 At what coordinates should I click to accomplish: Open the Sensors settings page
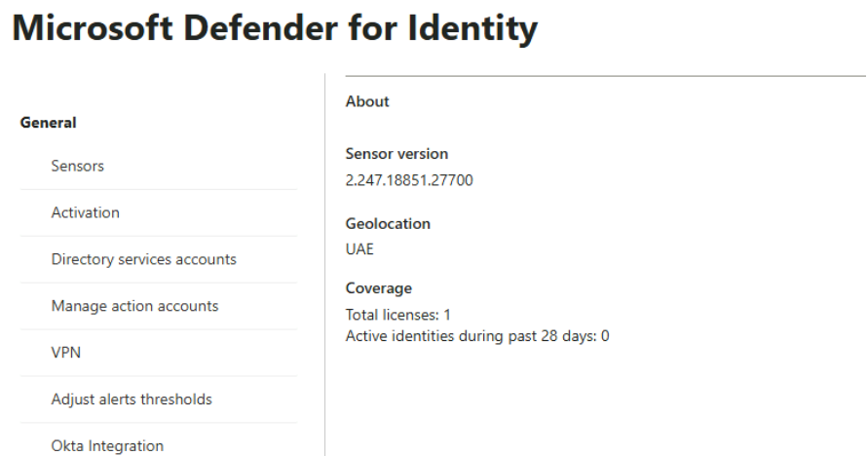[x=77, y=166]
